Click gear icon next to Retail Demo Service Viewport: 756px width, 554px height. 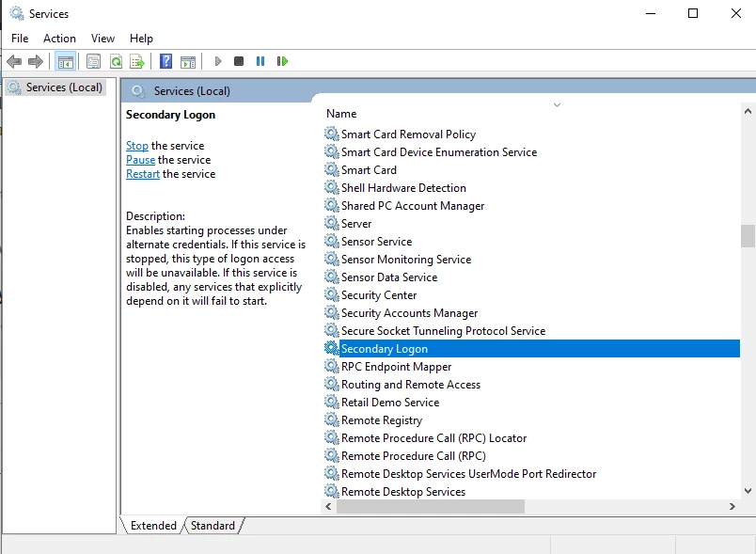click(x=331, y=401)
